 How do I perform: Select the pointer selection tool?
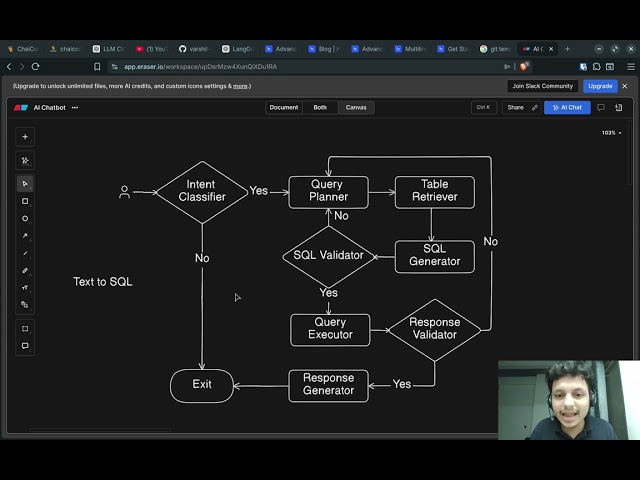[25, 184]
